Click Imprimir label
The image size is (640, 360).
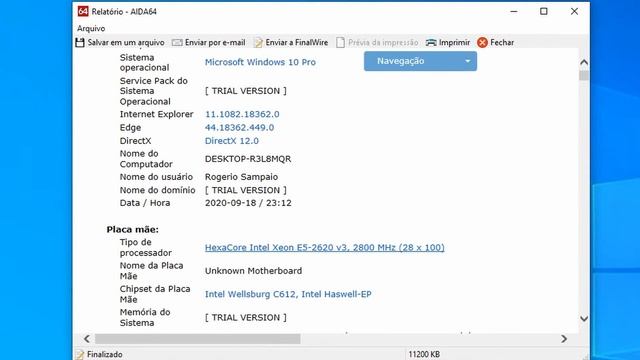454,42
